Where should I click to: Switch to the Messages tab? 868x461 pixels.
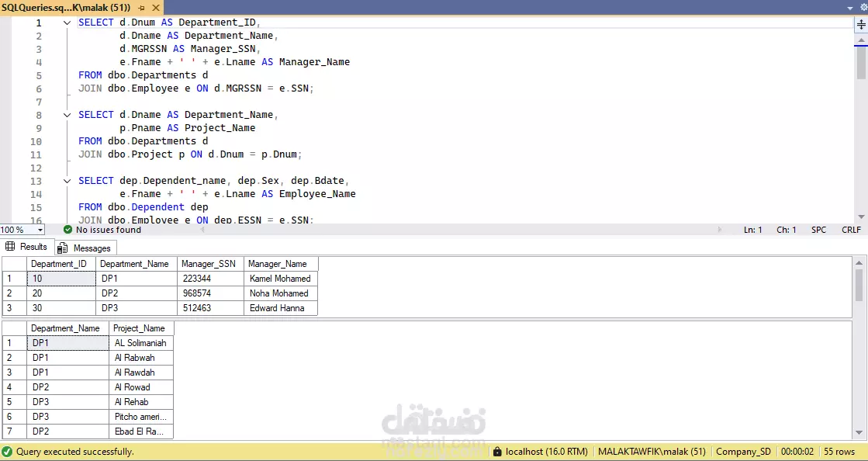[85, 248]
